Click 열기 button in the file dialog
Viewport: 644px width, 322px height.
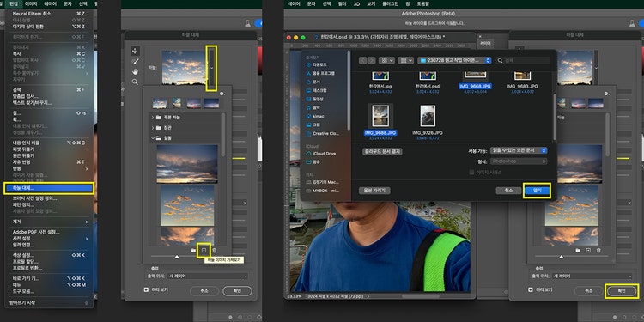click(x=537, y=191)
